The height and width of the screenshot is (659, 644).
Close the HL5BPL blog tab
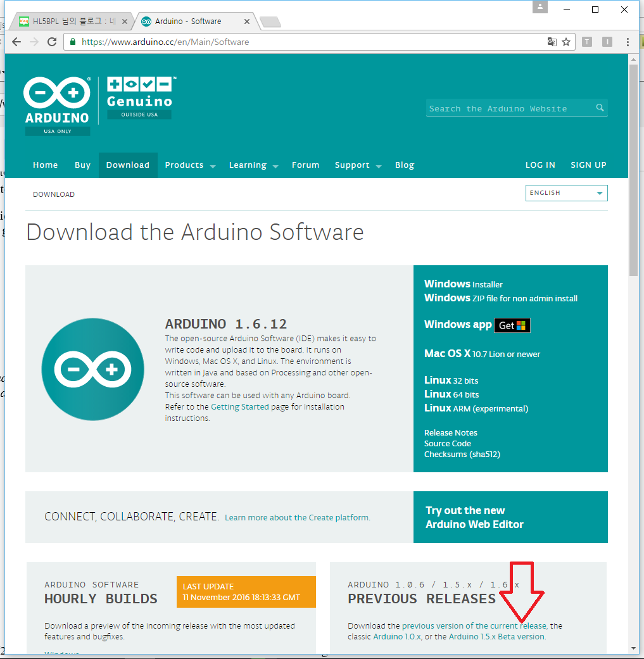pos(124,22)
